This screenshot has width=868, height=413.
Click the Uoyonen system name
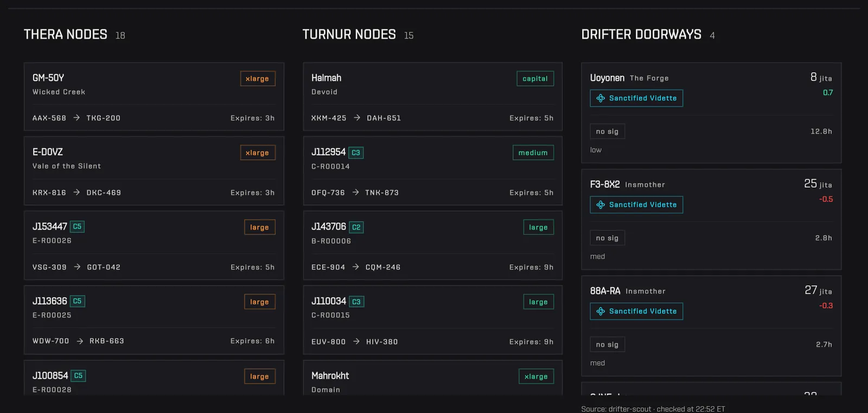[607, 78]
